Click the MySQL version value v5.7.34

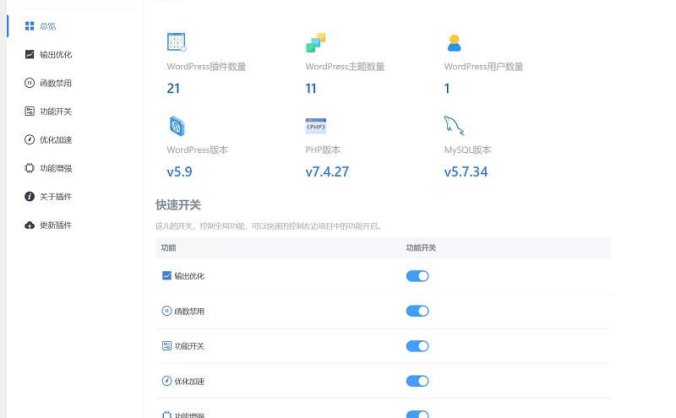[x=466, y=172]
